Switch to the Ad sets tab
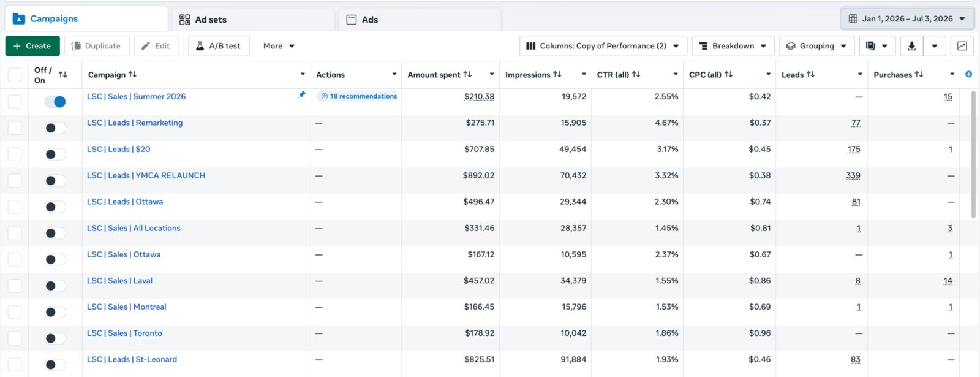Image resolution: width=980 pixels, height=377 pixels. 254,20
